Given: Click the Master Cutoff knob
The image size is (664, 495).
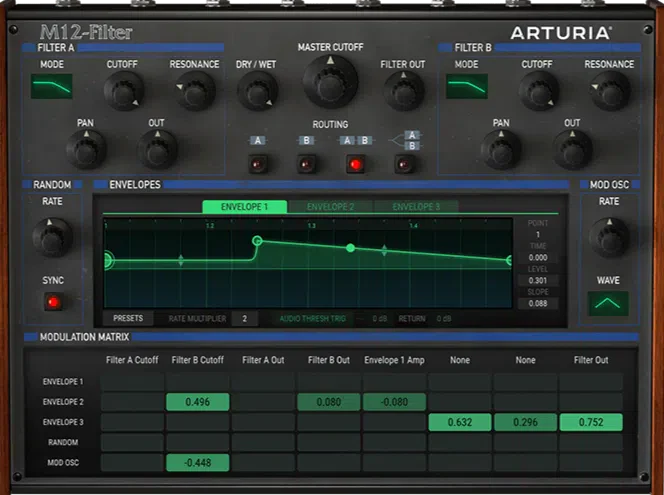Looking at the screenshot, I should 330,82.
